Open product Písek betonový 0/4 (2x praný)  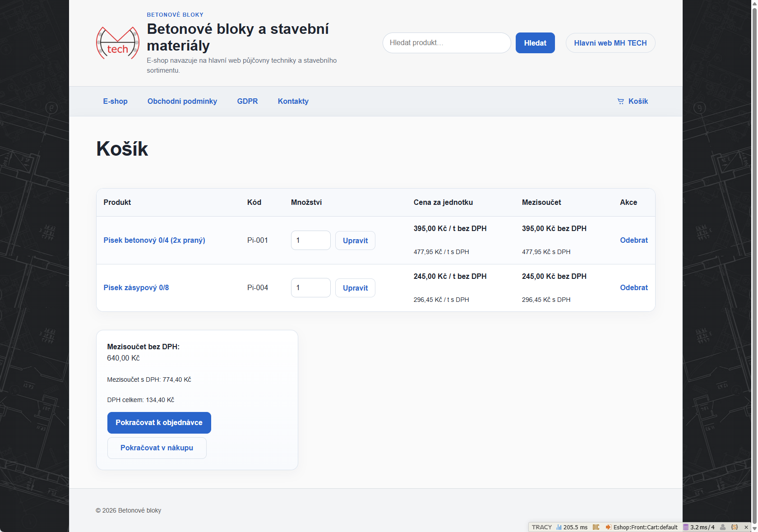[154, 240]
